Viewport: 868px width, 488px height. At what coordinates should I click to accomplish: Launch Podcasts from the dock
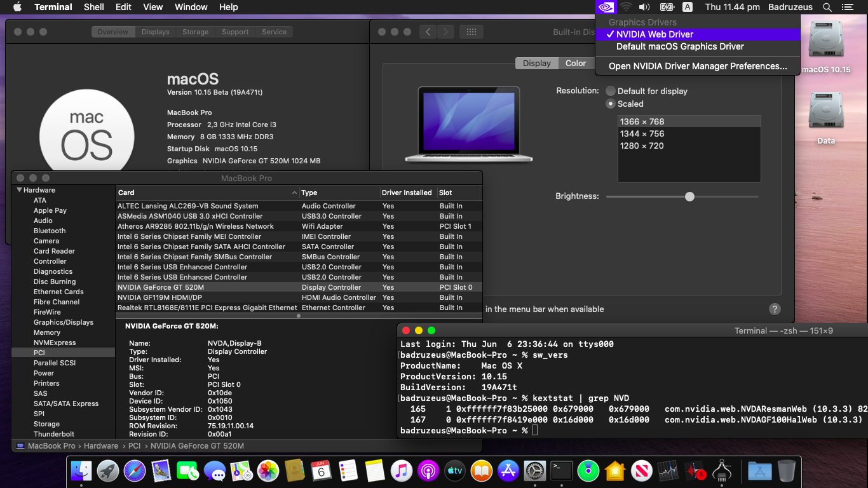(x=428, y=471)
